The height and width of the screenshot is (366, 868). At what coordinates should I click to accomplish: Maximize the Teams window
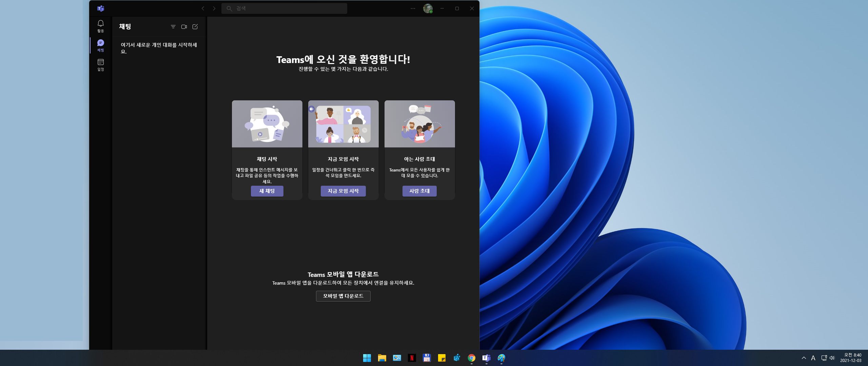tap(457, 8)
